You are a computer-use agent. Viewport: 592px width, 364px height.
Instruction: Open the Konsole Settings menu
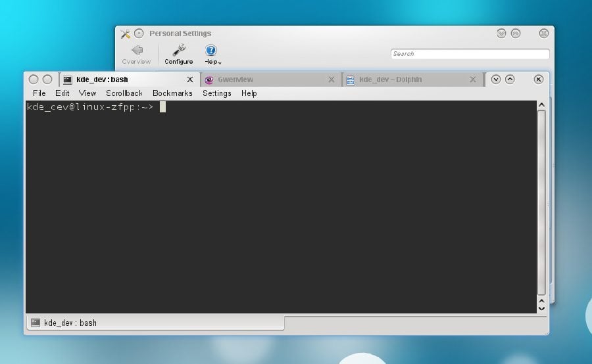click(x=216, y=93)
